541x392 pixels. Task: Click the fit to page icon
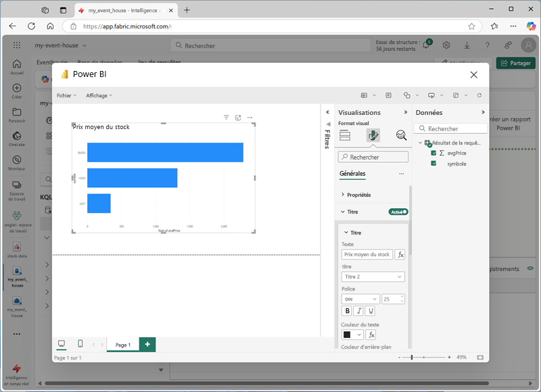480,358
